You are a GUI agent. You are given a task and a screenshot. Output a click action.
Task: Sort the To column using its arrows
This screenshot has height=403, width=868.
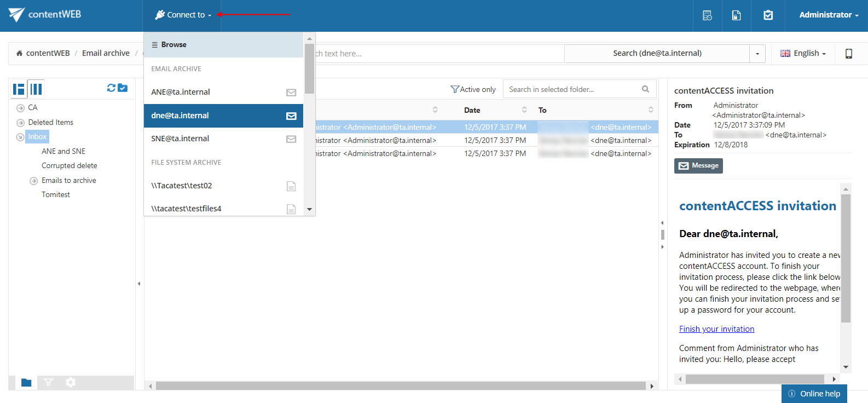click(x=651, y=110)
